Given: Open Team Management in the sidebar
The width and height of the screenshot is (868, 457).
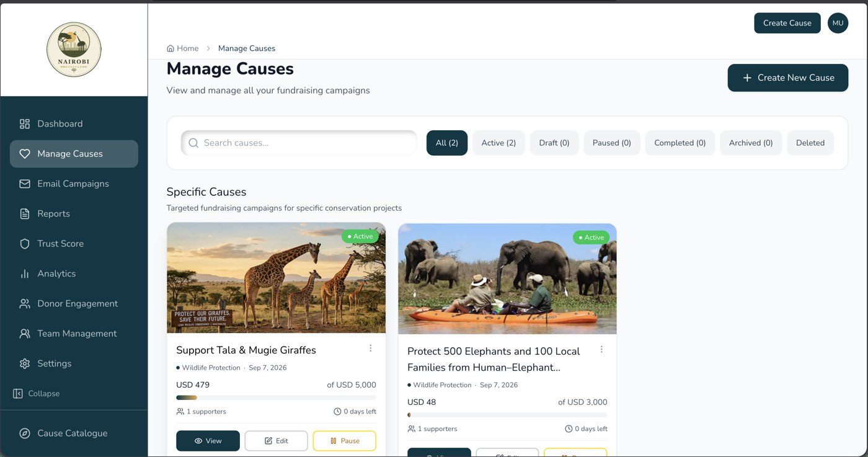Looking at the screenshot, I should coord(74,334).
